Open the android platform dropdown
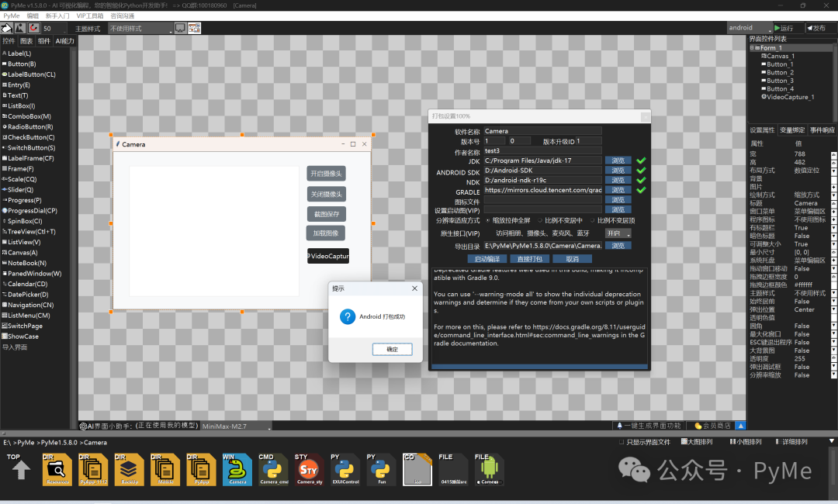838x504 pixels. tap(750, 28)
